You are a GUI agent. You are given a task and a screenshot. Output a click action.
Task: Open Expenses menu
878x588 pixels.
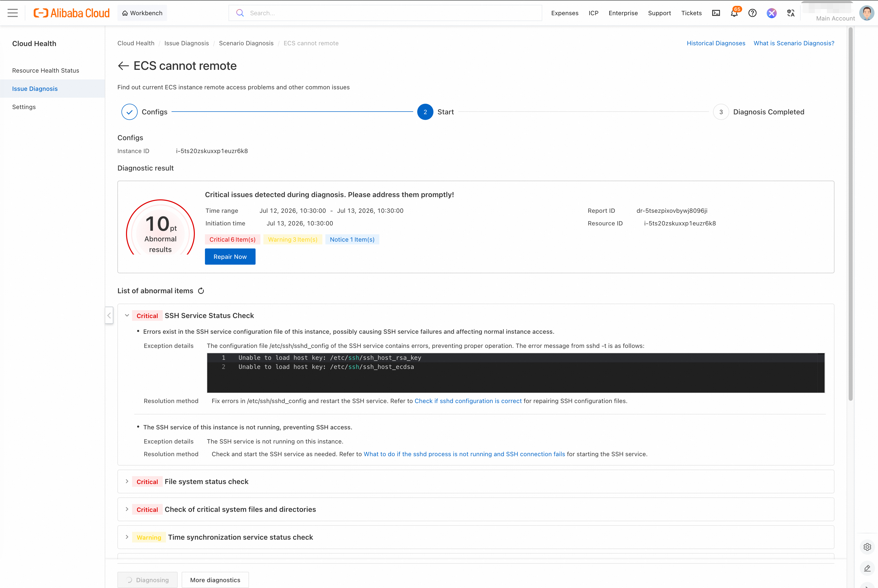[565, 13]
